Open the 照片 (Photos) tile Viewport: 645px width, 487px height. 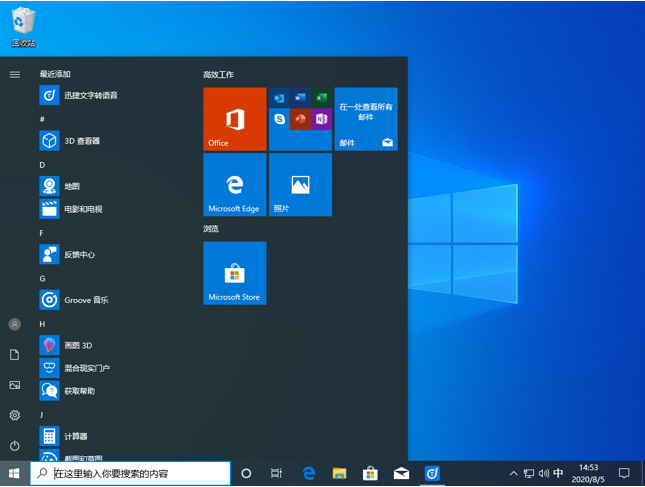[x=299, y=184]
